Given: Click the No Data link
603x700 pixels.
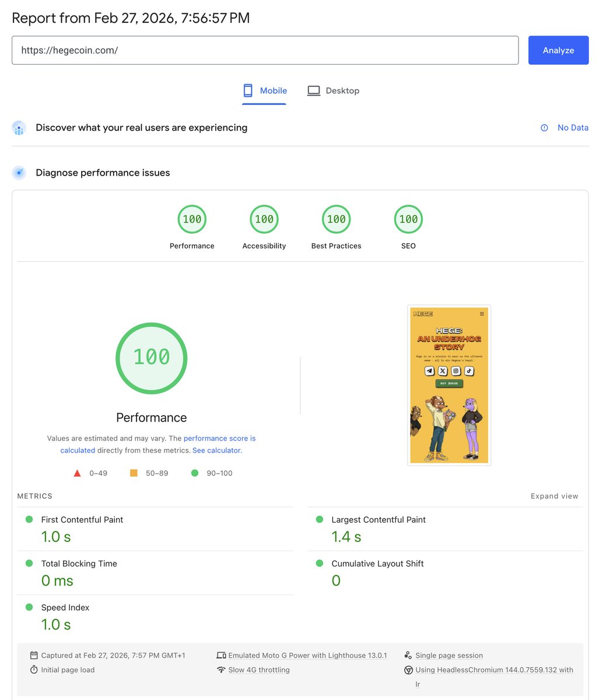Looking at the screenshot, I should coord(573,128).
